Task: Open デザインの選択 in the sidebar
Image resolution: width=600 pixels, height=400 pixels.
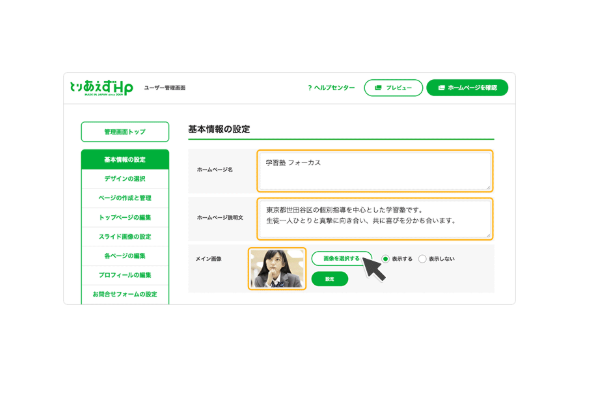Action: 125,179
